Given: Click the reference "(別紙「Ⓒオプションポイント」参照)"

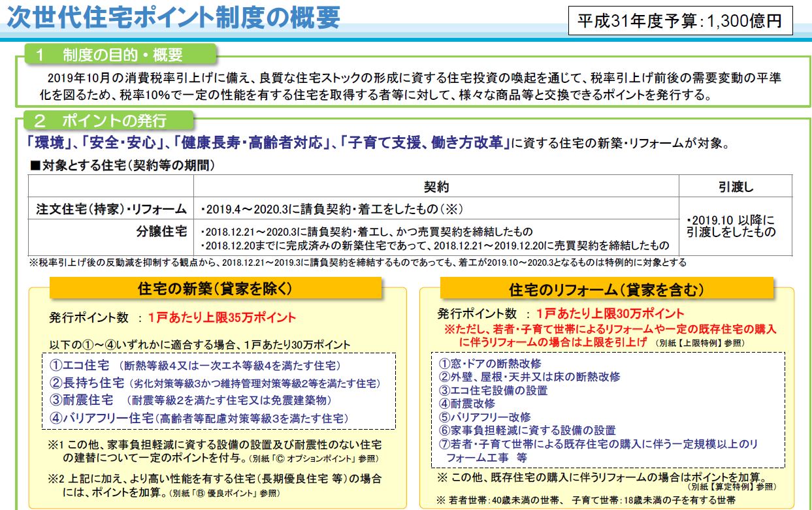Looking at the screenshot, I should (x=316, y=459).
